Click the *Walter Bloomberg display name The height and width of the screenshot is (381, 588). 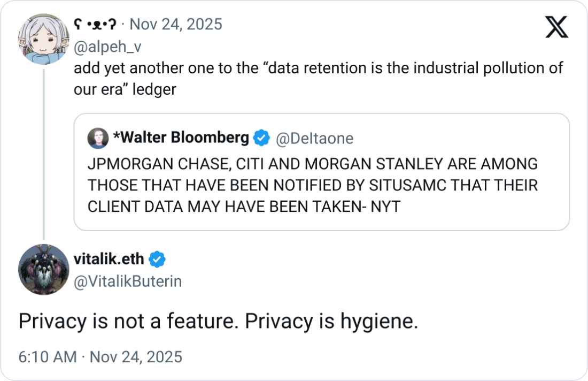tap(181, 138)
